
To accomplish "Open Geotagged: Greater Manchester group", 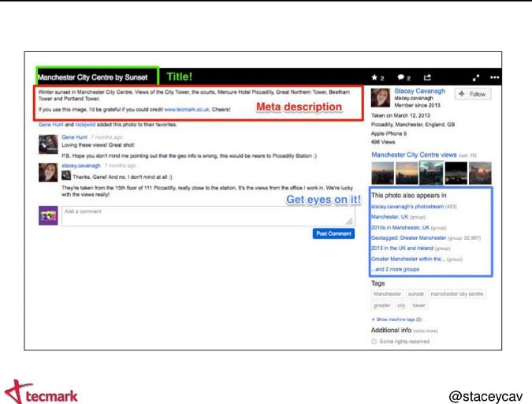I will pos(408,238).
